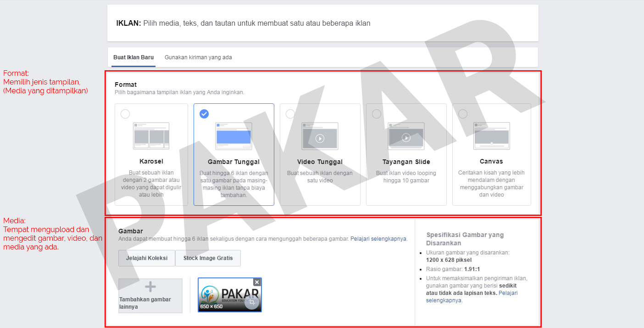Viewport: 644px width, 328px height.
Task: Click the "Canvas" card title
Action: pos(492,161)
